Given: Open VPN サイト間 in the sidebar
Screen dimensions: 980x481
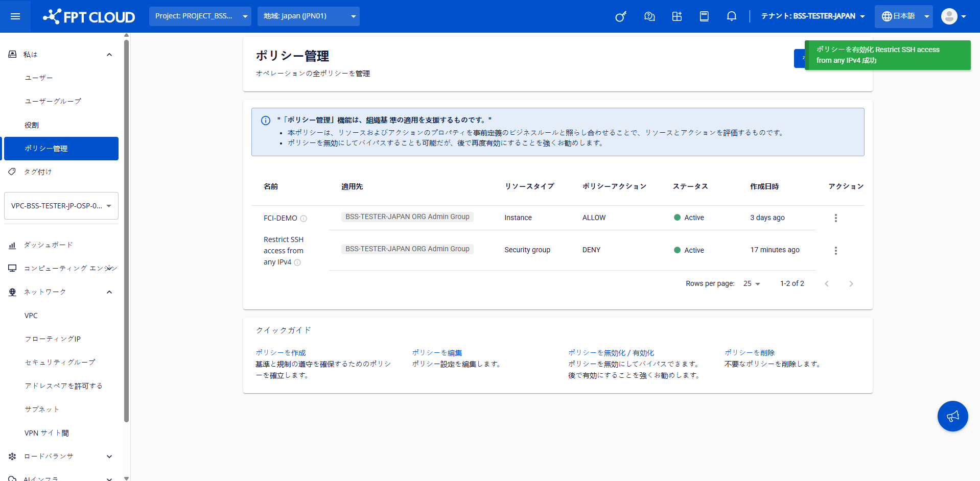Looking at the screenshot, I should (46, 433).
